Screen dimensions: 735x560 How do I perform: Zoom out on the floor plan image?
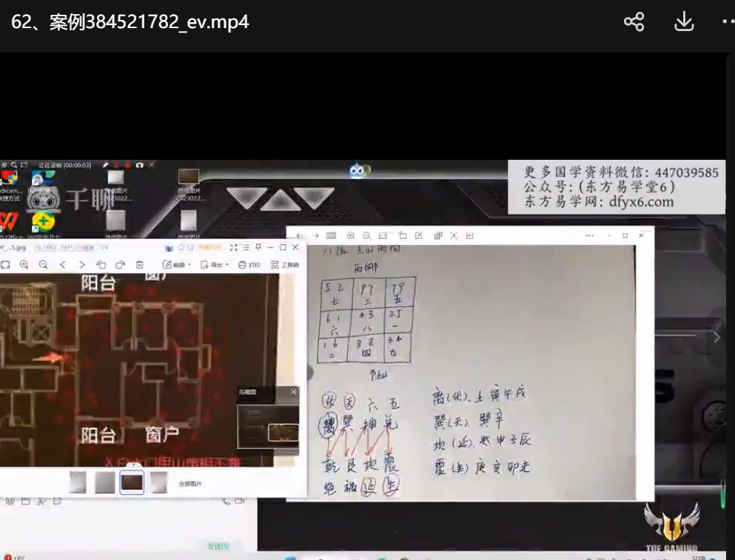click(43, 265)
